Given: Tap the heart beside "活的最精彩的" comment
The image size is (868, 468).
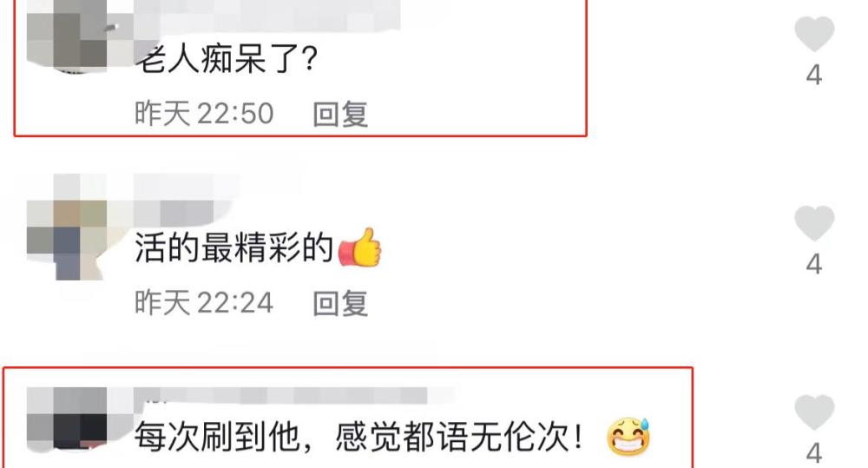Looking at the screenshot, I should [814, 222].
